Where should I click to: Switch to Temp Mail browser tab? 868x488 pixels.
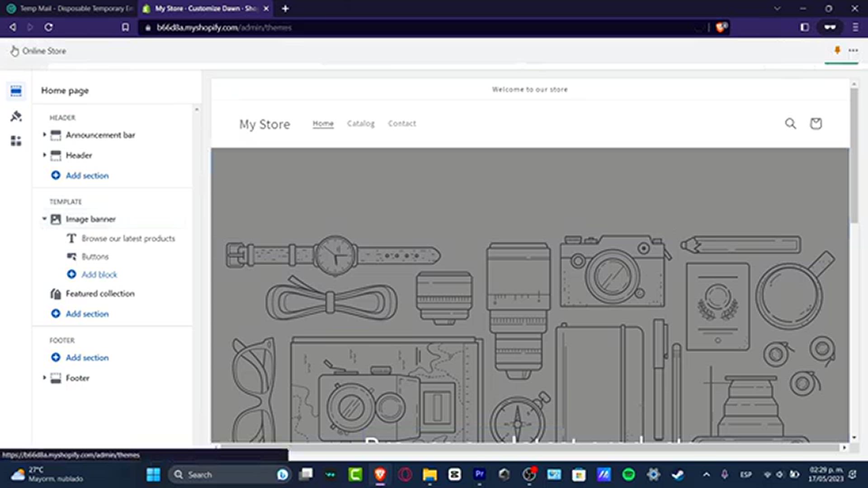pyautogui.click(x=70, y=8)
